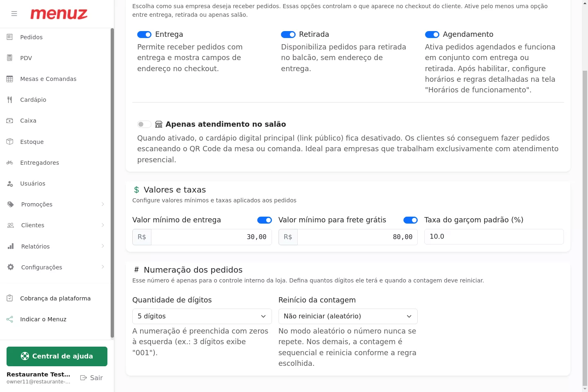Click the Clientes people icon
The height and width of the screenshot is (392, 588).
11,225
